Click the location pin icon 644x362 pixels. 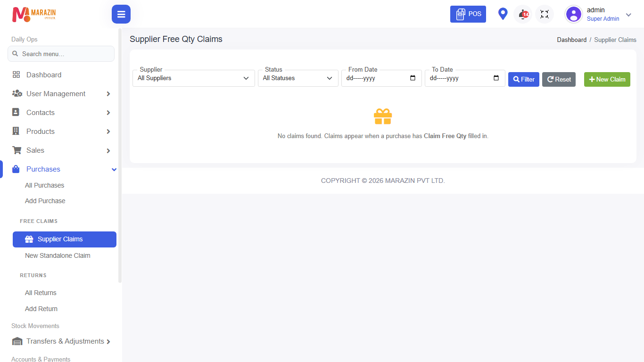(503, 14)
